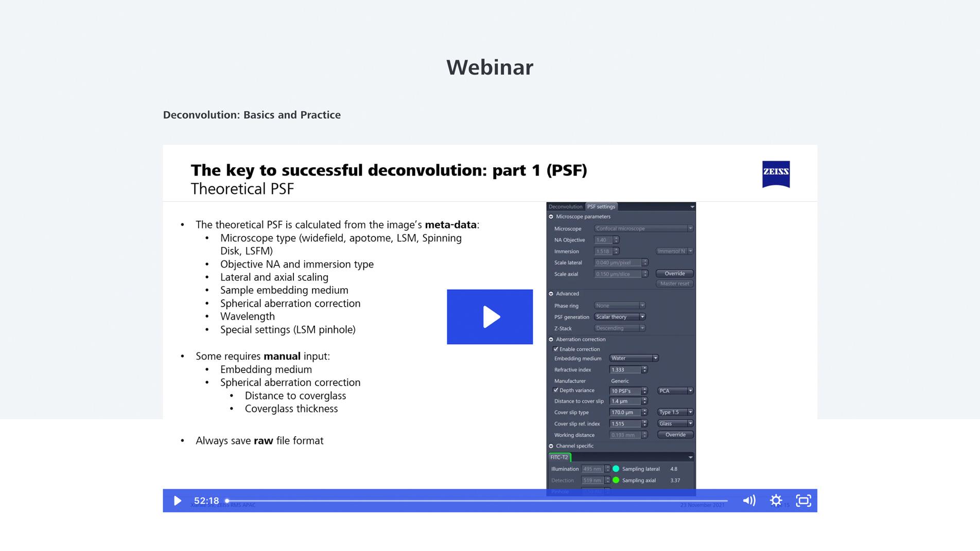Click the green Illumination channel indicator dot

tap(616, 469)
